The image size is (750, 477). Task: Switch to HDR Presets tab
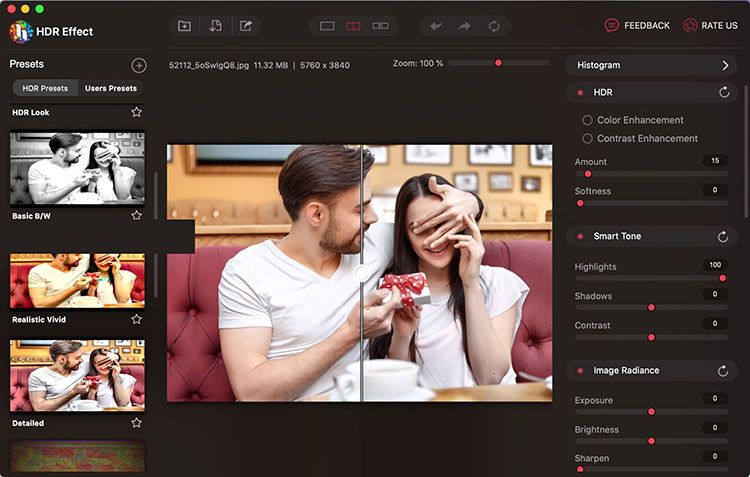[x=45, y=88]
